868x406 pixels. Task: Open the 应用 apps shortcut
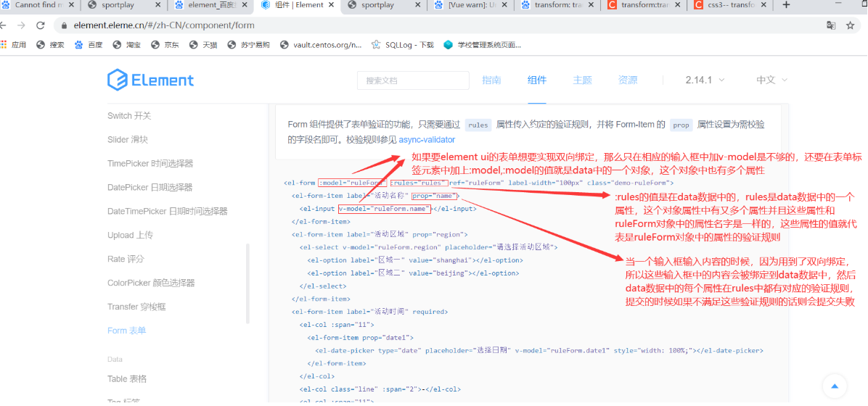[13, 45]
